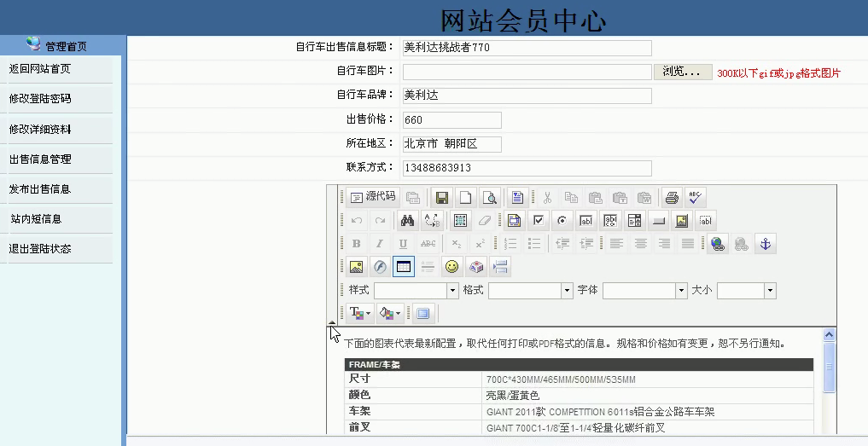
Task: Open 返回网站首页 sidebar item
Action: coord(40,69)
